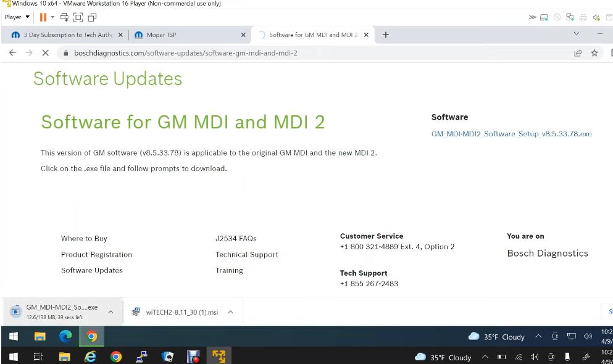Share this page using the share icon
Image resolution: width=613 pixels, height=364 pixels.
pos(577,52)
